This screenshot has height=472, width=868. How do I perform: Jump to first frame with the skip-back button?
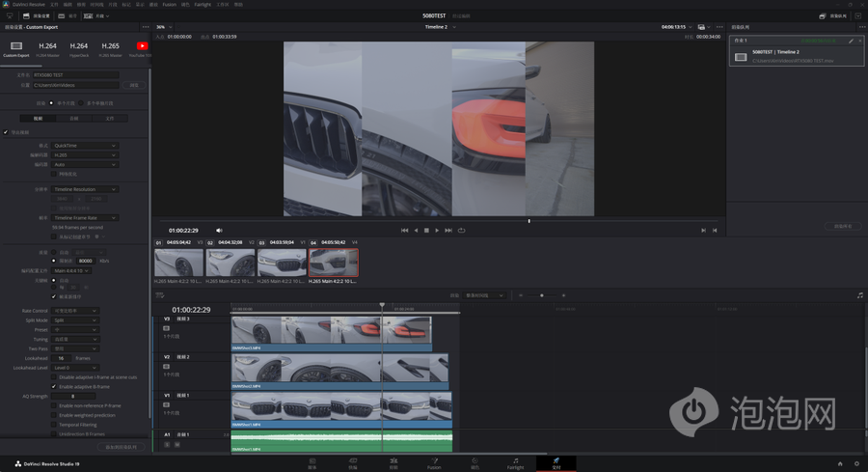[405, 231]
